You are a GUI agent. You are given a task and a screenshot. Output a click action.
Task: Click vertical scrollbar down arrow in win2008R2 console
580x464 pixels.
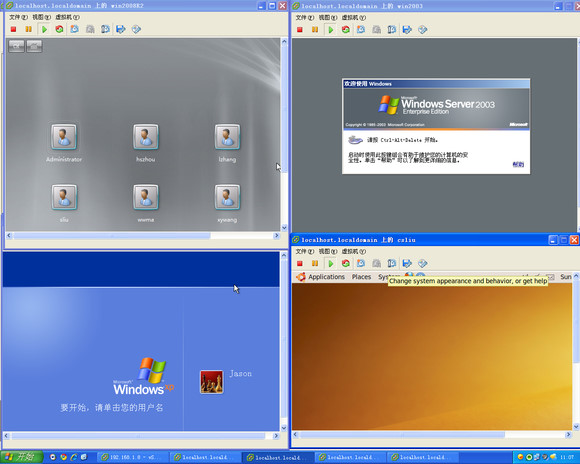[x=284, y=227]
